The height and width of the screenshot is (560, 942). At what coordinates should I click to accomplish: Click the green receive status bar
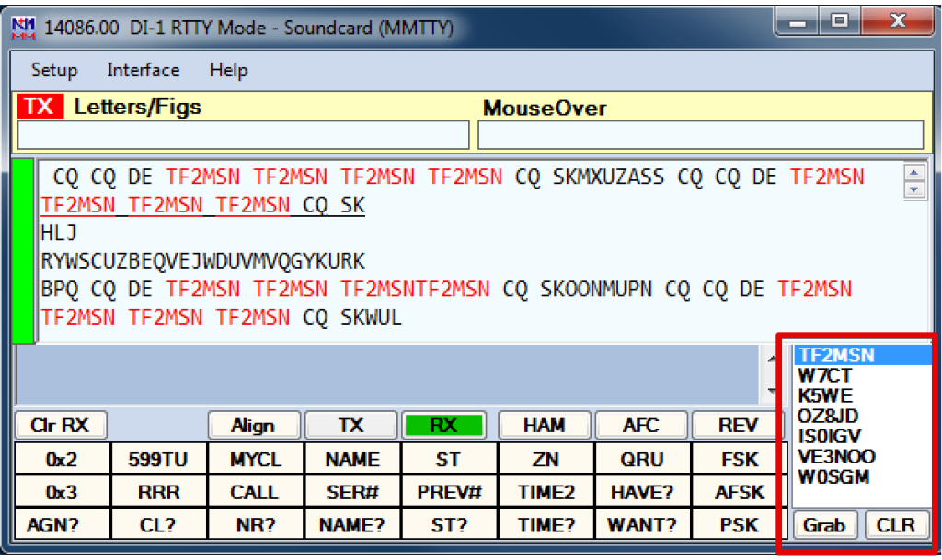point(22,251)
